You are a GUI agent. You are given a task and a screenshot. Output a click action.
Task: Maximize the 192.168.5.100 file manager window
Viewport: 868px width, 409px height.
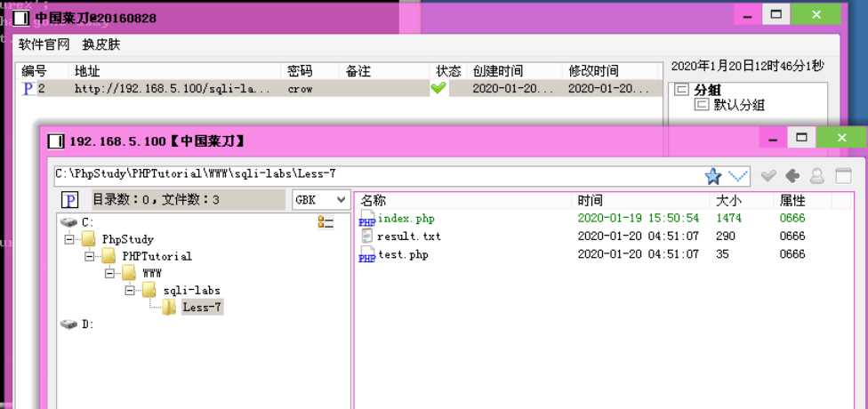(x=801, y=138)
